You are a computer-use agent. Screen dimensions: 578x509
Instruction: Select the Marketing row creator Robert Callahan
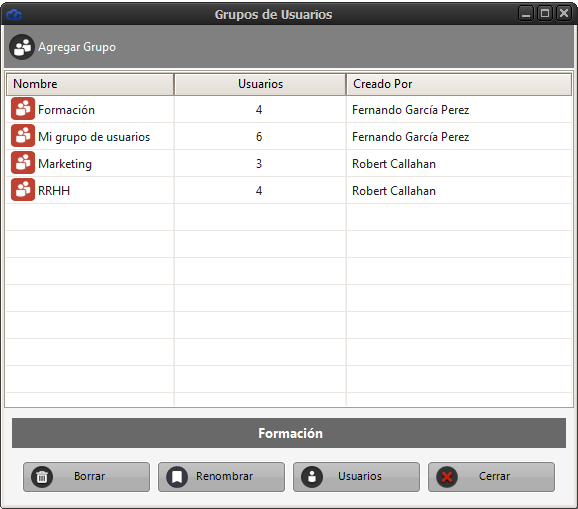pyautogui.click(x=394, y=164)
